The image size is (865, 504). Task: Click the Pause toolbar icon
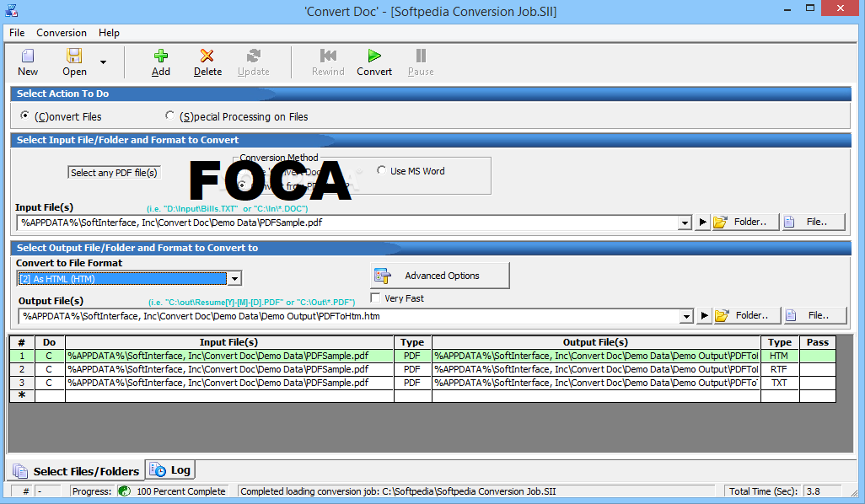coord(421,62)
